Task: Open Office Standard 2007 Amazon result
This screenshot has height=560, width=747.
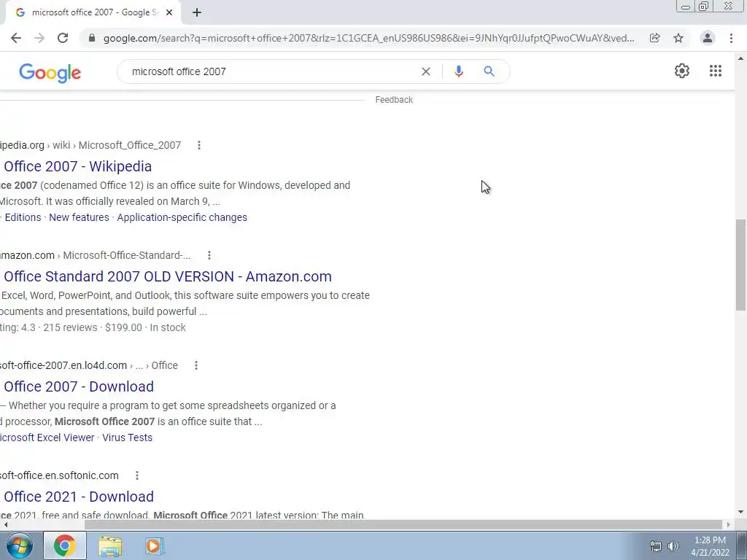Action: click(x=168, y=276)
